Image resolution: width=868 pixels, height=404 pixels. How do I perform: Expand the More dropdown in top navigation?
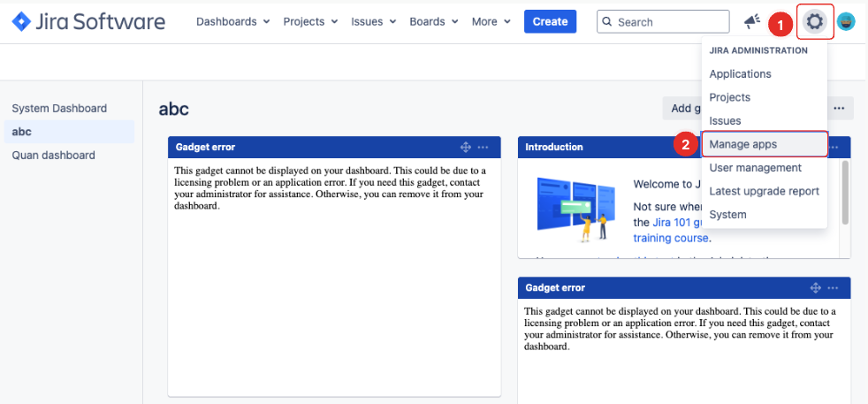tap(491, 21)
